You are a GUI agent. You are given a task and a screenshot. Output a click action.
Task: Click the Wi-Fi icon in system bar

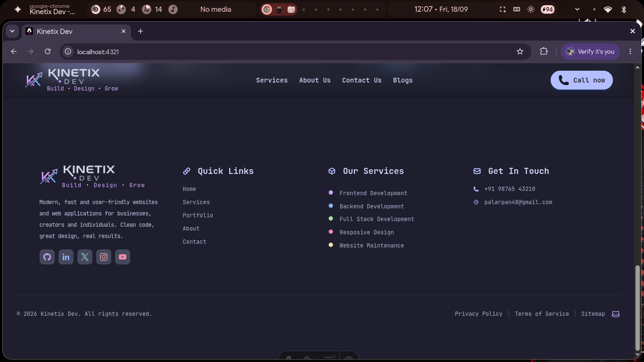608,9
